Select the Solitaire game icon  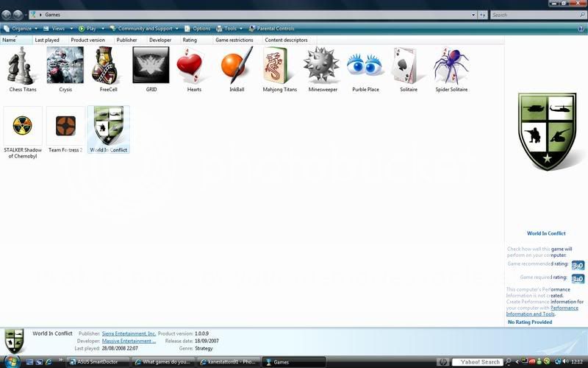(407, 66)
